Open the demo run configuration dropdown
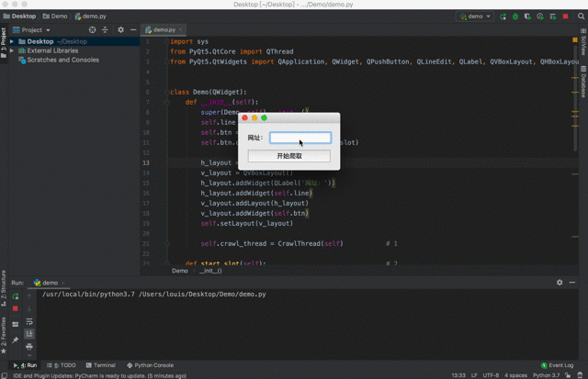 tap(475, 17)
